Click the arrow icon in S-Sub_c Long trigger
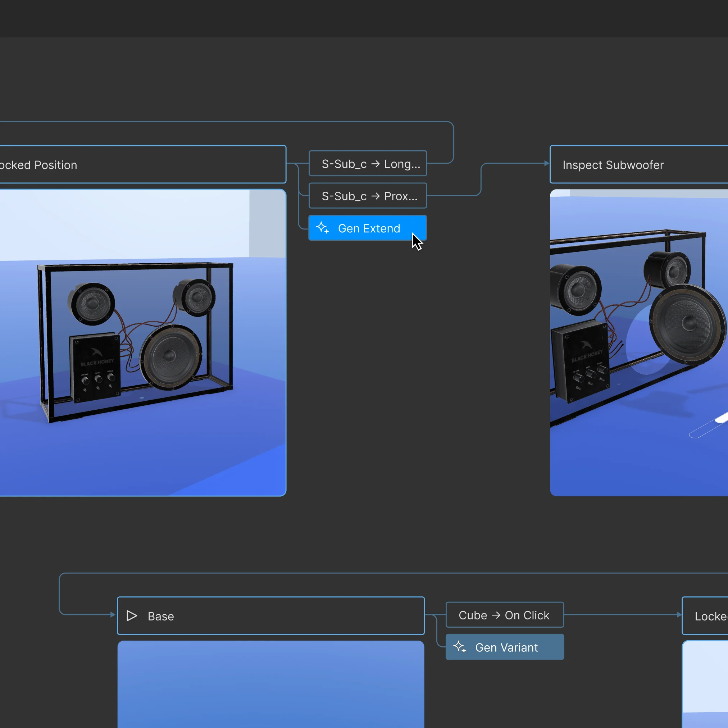728x728 pixels. (x=375, y=164)
